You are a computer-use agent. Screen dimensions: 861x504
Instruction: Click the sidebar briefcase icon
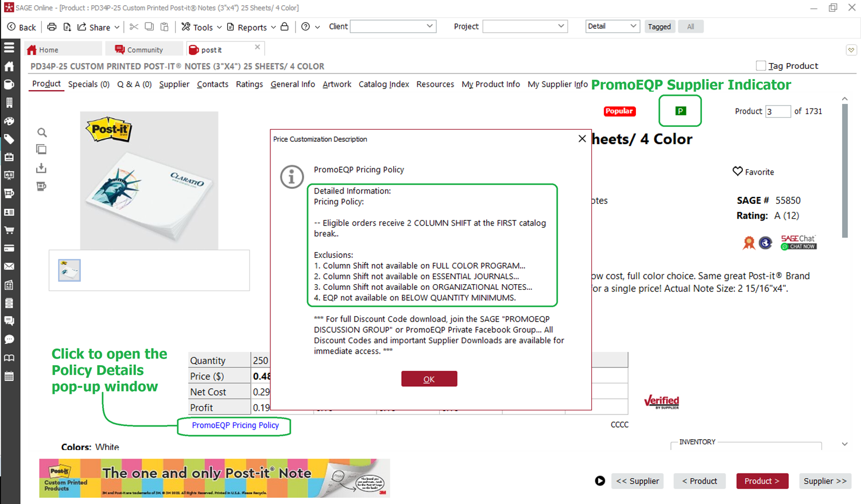coord(9,157)
